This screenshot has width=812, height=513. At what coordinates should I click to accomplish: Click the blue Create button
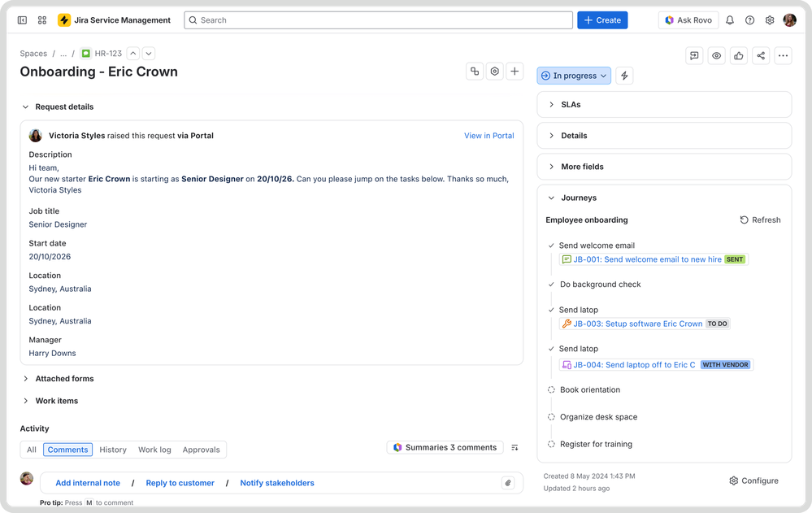(602, 20)
